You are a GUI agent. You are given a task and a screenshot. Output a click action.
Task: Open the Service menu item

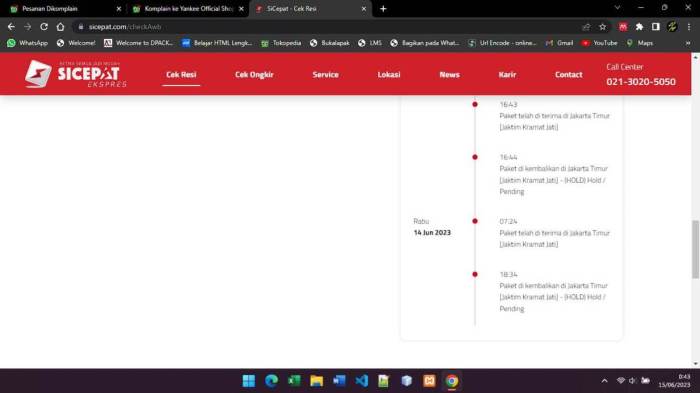[x=325, y=75]
